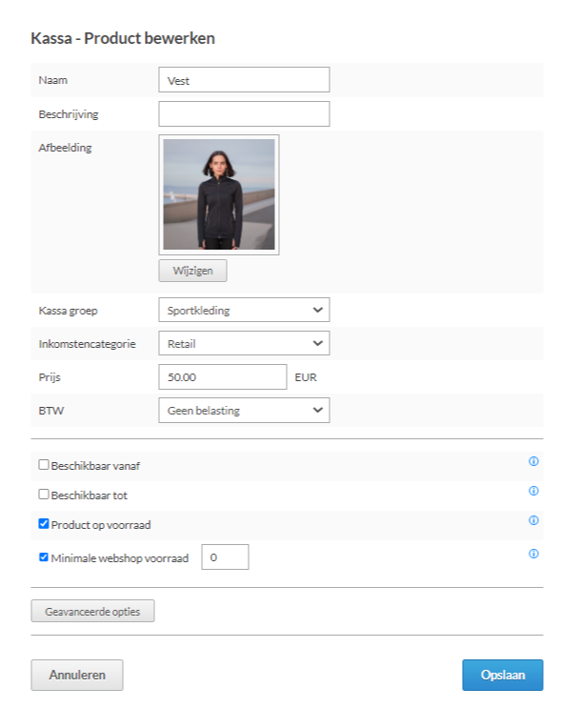The image size is (580, 728).
Task: Save product with Opslaan button
Action: (503, 675)
